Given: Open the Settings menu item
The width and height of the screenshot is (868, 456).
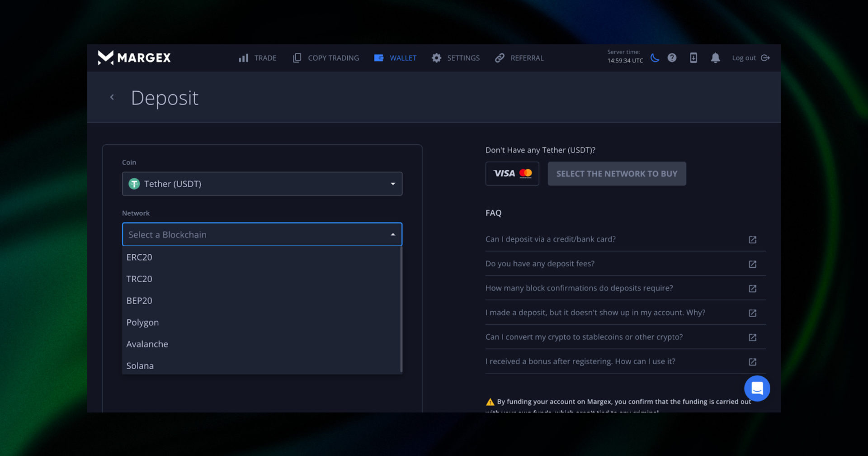Looking at the screenshot, I should (x=456, y=58).
